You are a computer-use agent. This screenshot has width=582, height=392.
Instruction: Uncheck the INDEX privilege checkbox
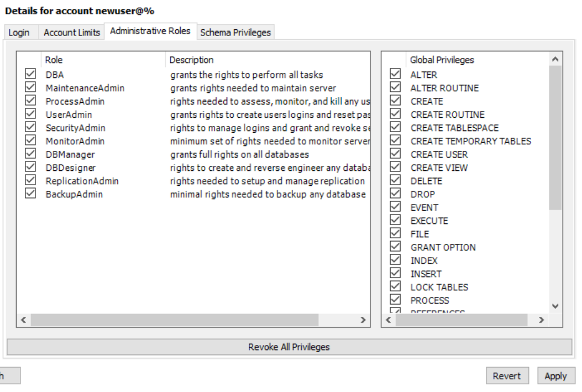395,260
